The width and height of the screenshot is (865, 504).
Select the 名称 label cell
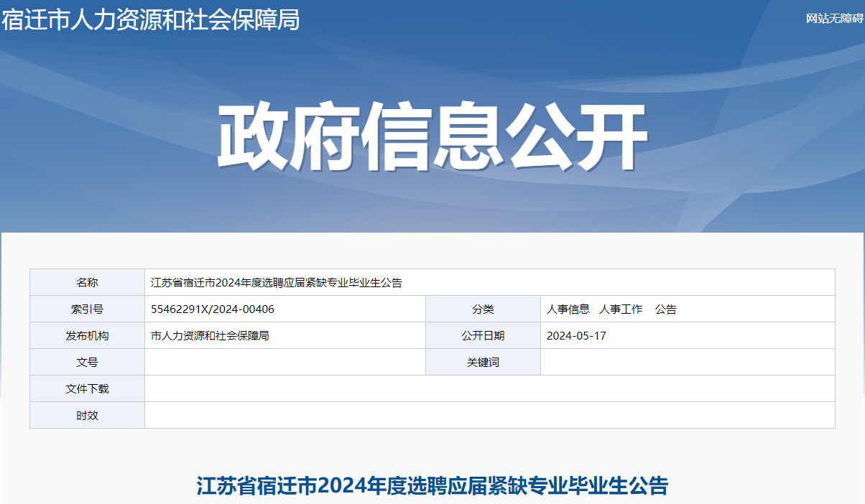pos(87,282)
